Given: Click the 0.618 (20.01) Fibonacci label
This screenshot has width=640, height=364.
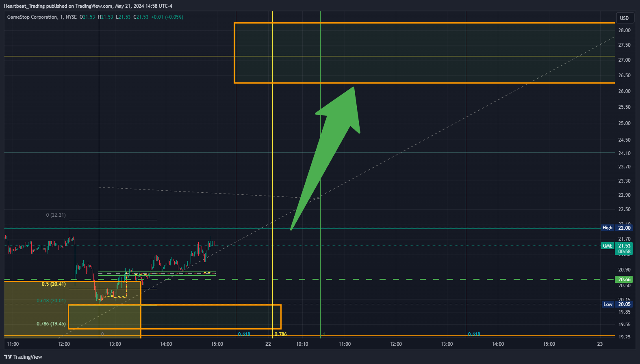Looking at the screenshot, I should 51,301.
